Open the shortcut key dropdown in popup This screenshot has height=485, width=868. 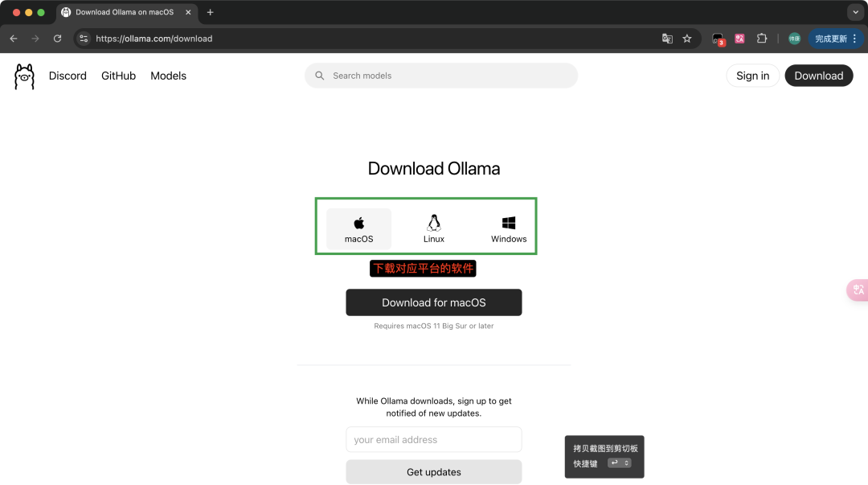point(620,462)
